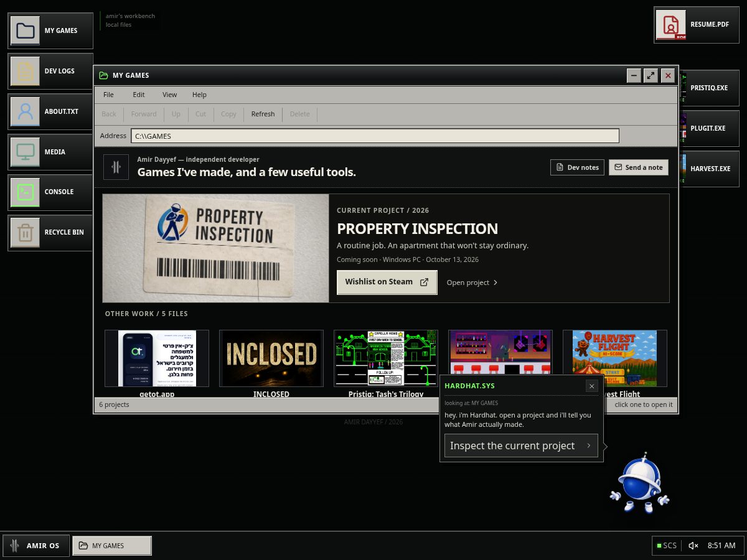Screen dimensions: 747x560
Task: Click the Forward toolbar button
Action: tap(144, 114)
